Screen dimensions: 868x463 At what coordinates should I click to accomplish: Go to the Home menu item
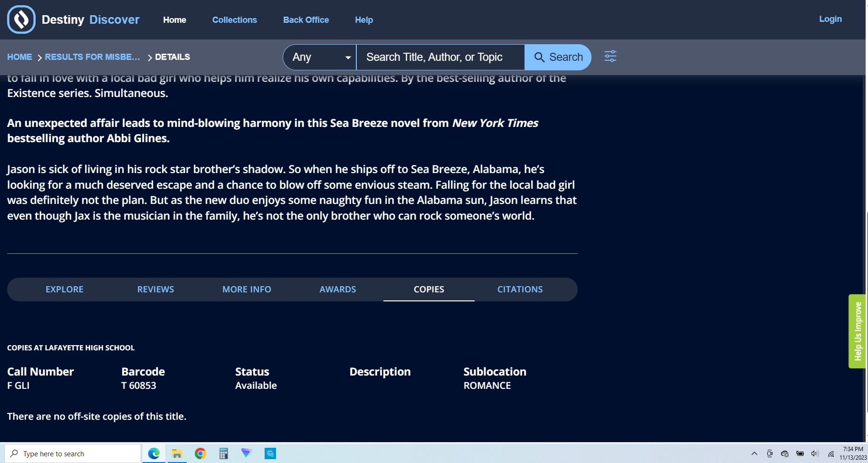(x=174, y=20)
